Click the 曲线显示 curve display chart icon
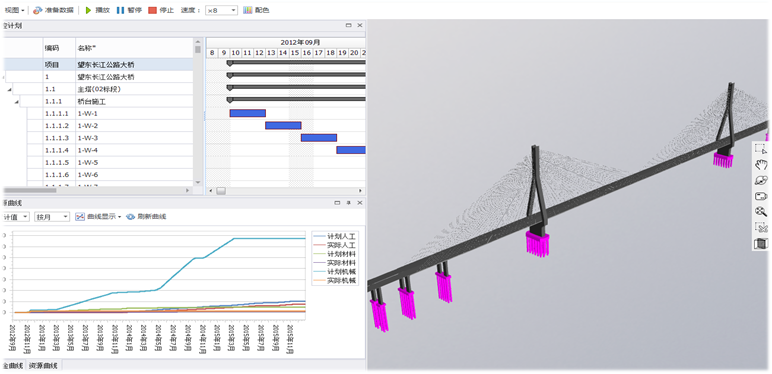The image size is (772, 374). click(x=80, y=217)
